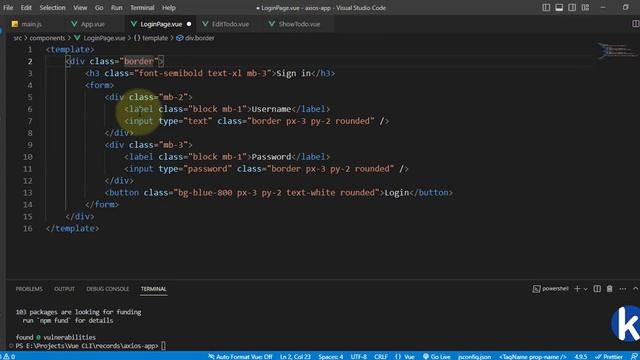Open the Customize Layout icon
Image resolution: width=640 pixels, height=360 pixels.
585,7
